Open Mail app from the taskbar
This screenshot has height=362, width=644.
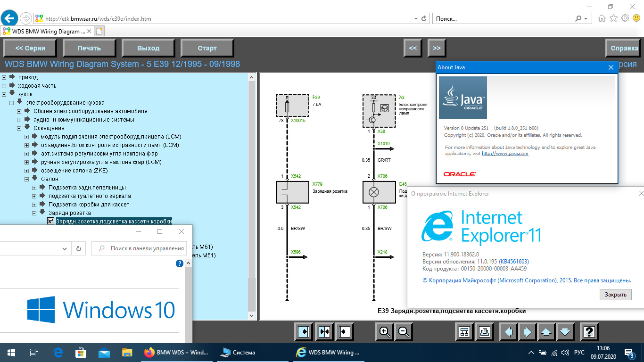click(x=104, y=352)
